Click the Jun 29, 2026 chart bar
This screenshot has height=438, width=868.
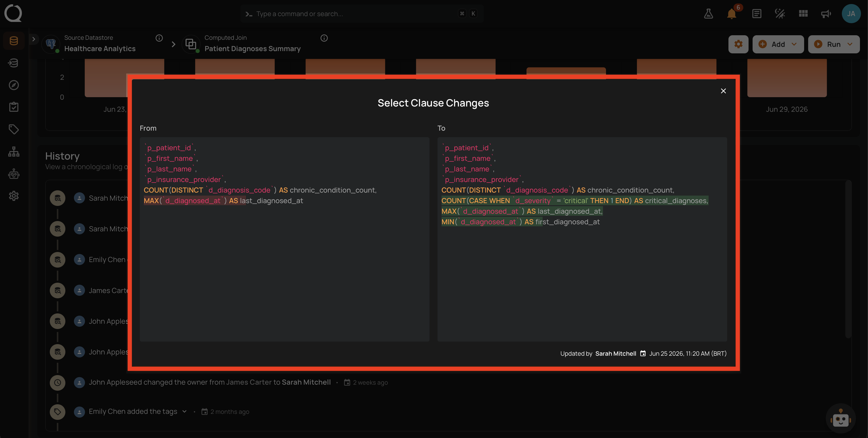tap(787, 78)
